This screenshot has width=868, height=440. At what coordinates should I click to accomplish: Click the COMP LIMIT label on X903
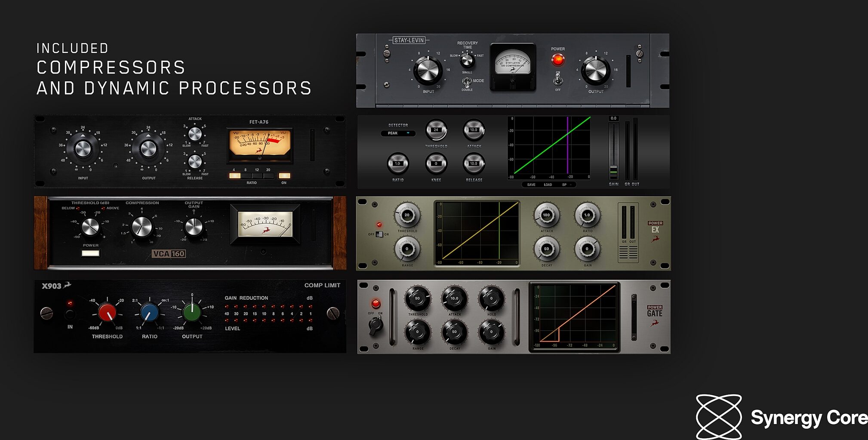click(322, 285)
